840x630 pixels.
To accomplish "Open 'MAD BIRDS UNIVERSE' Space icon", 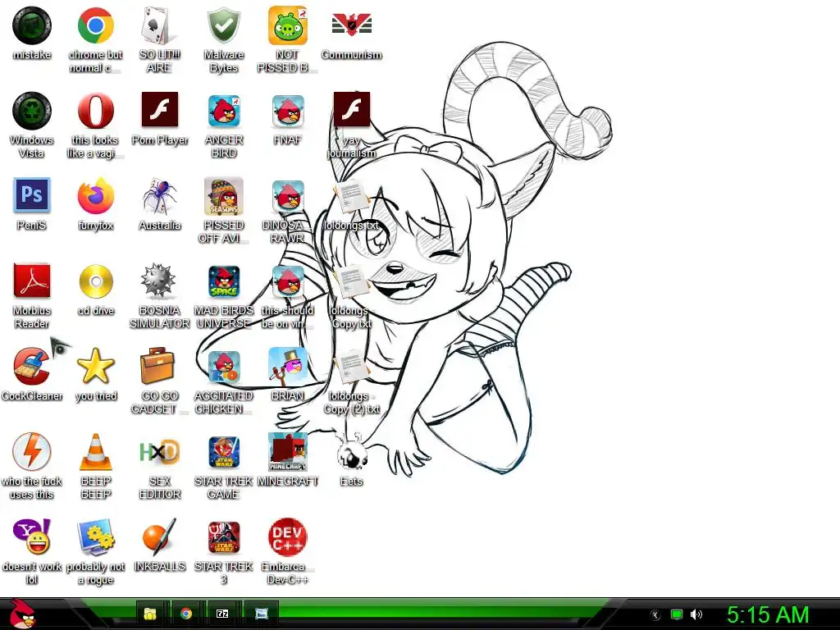I will tap(223, 281).
